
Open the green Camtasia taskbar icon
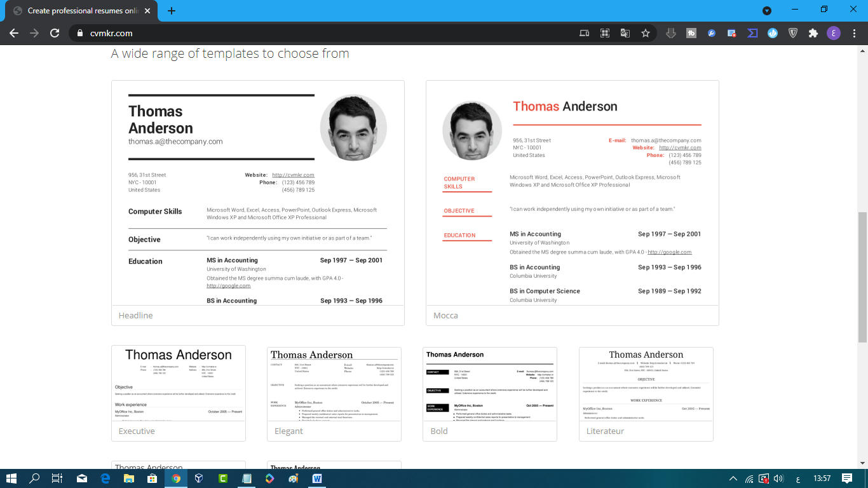click(x=223, y=478)
